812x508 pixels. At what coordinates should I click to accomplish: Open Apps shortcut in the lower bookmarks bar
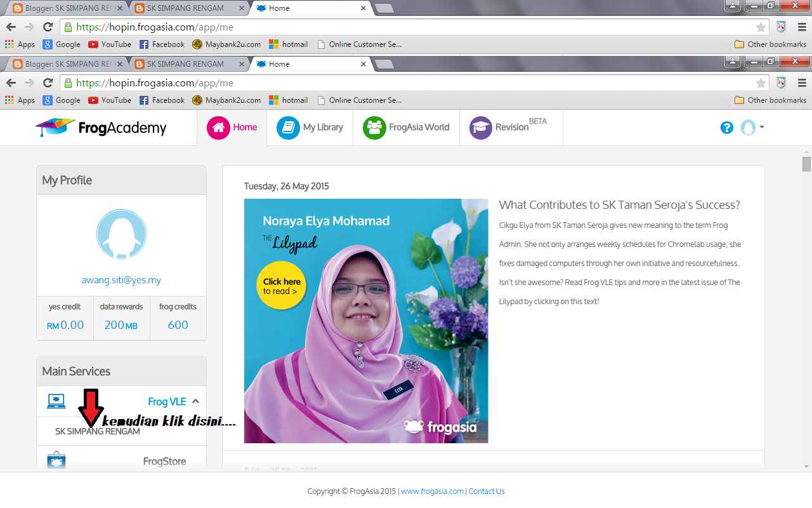(x=20, y=100)
